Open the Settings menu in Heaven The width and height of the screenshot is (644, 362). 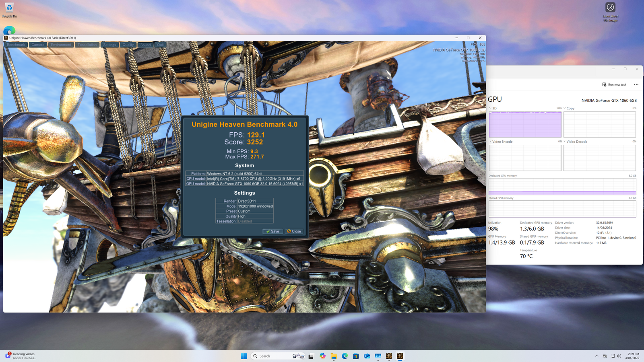click(109, 45)
